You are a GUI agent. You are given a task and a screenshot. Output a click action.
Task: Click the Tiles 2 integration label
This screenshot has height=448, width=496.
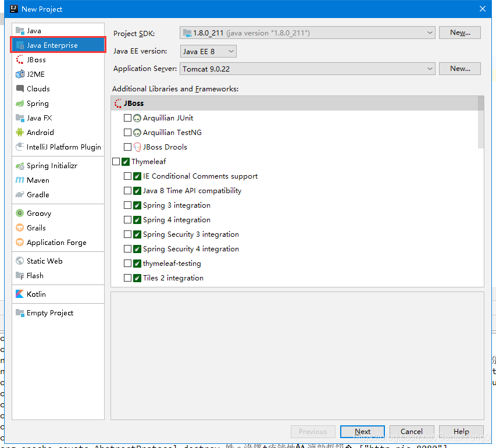(173, 278)
